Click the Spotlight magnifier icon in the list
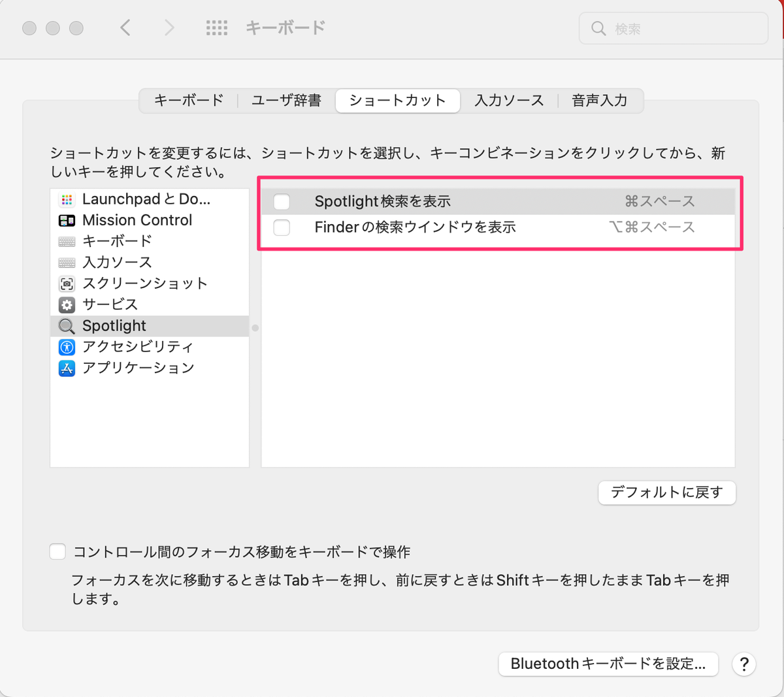This screenshot has height=697, width=784. coord(67,326)
